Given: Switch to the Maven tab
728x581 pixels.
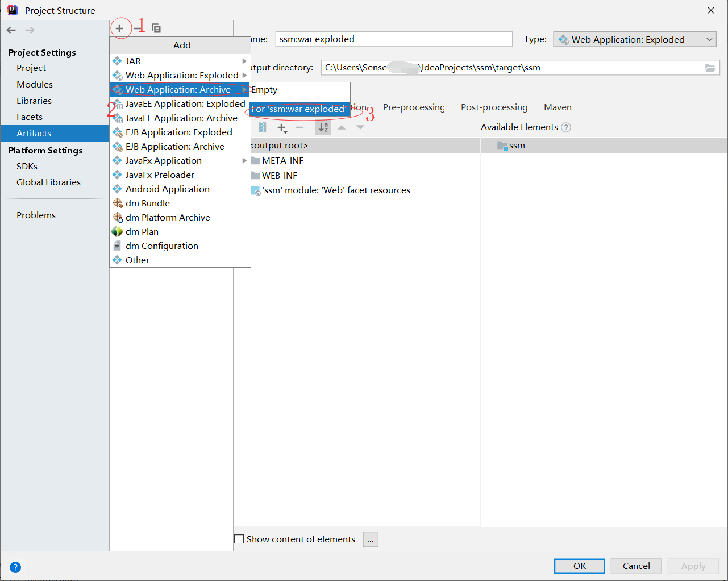Looking at the screenshot, I should 558,107.
